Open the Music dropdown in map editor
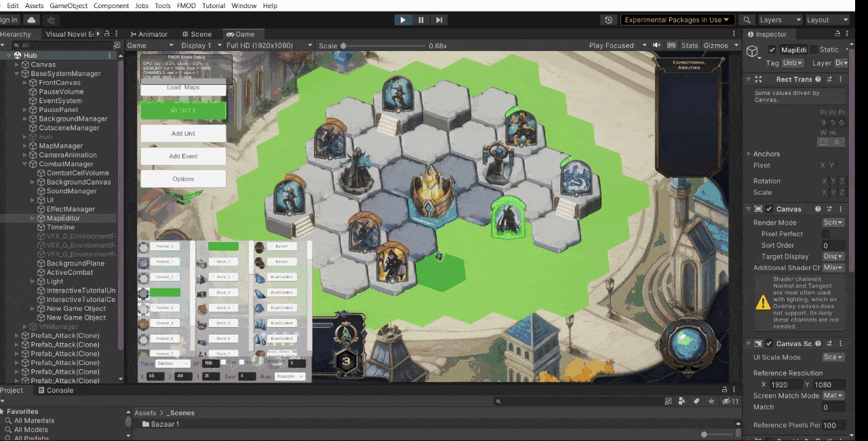 (290, 376)
